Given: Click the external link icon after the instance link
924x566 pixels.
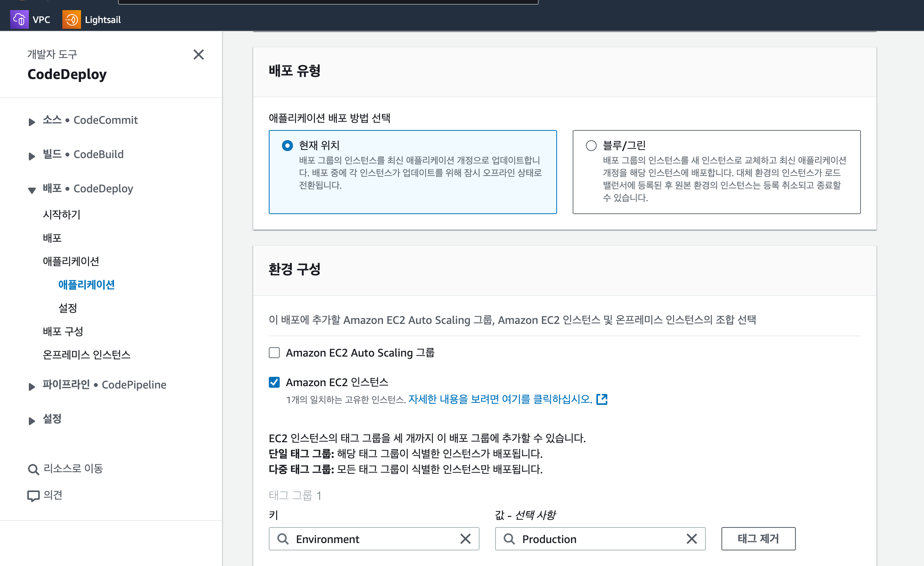Looking at the screenshot, I should tap(602, 399).
